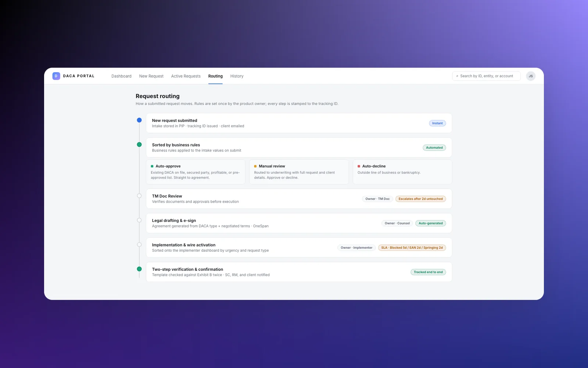Select the Legal drafting & e-sign title

tap(174, 220)
